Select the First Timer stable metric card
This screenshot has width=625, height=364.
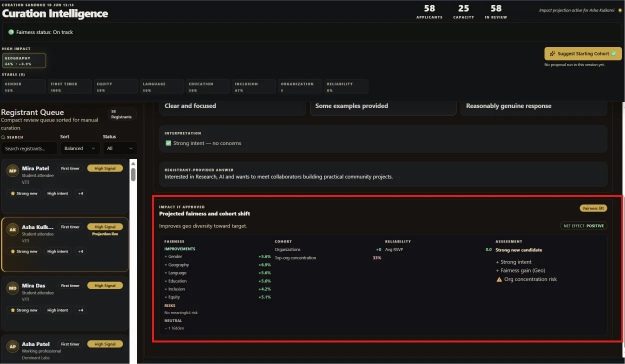click(70, 86)
